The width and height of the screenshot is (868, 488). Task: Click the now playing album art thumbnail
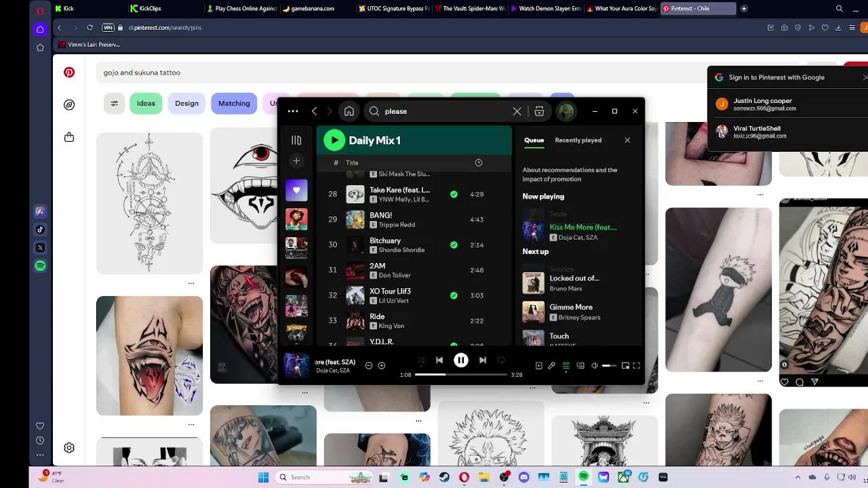(296, 365)
